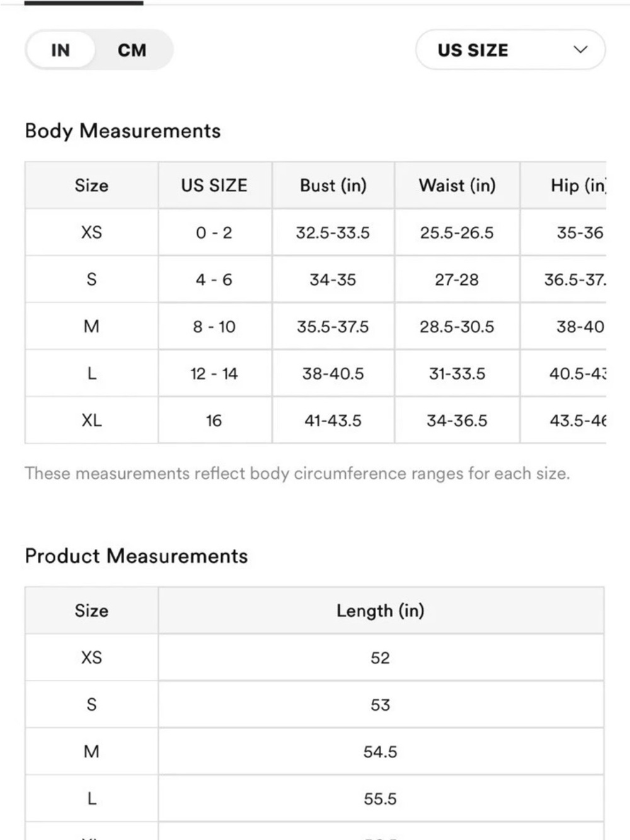
Task: Click the S waist value 27-28
Action: [x=457, y=279]
